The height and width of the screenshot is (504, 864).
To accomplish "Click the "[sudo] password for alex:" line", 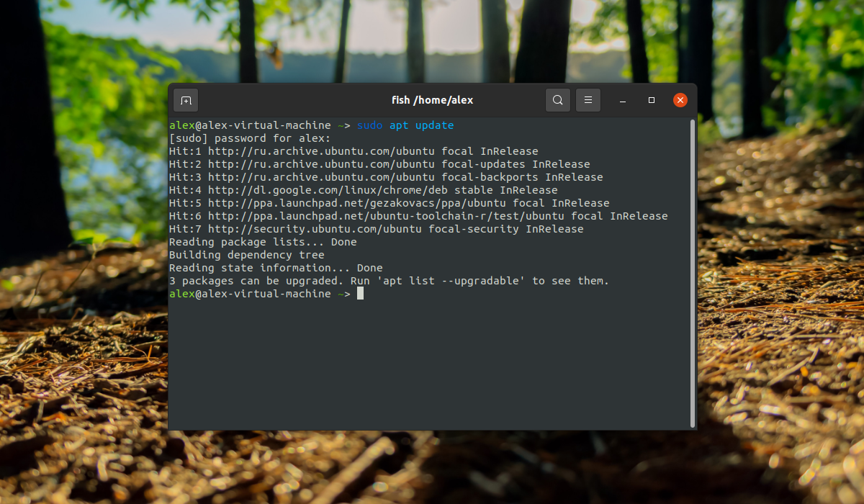I will 250,138.
